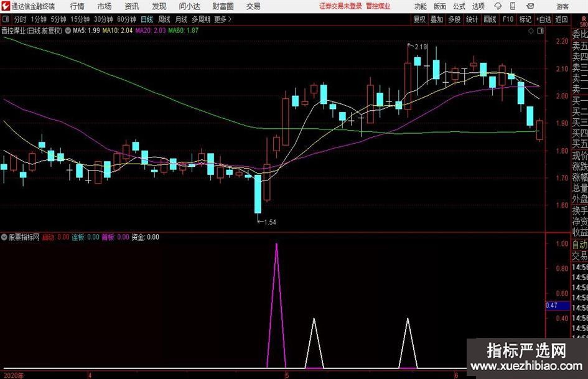Open the 问小达 menu
This screenshot has height=379, width=588.
189,6
